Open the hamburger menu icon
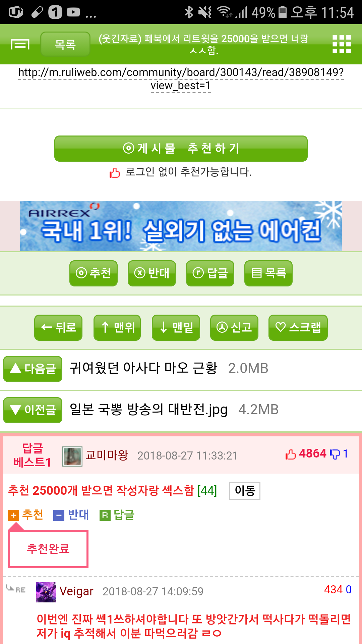Image resolution: width=362 pixels, height=644 pixels. pyautogui.click(x=20, y=44)
